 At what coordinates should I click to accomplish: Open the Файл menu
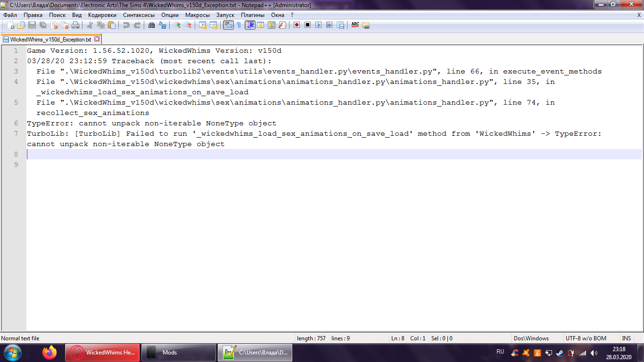click(10, 15)
